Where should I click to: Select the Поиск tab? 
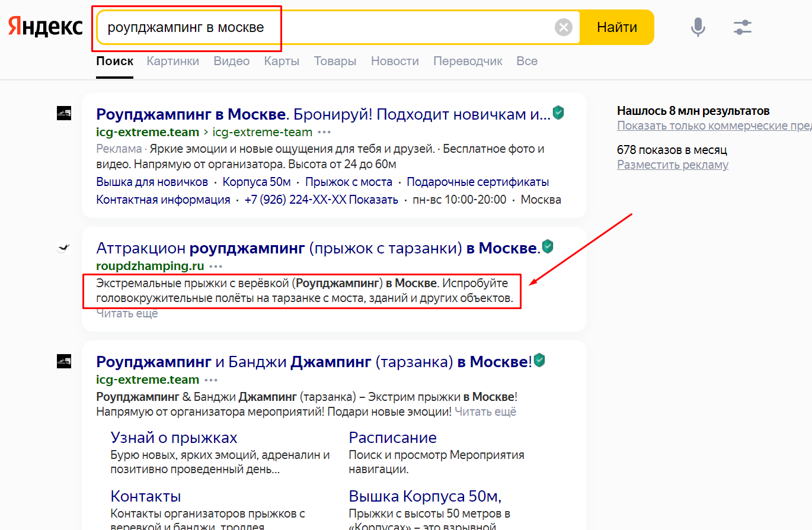114,61
